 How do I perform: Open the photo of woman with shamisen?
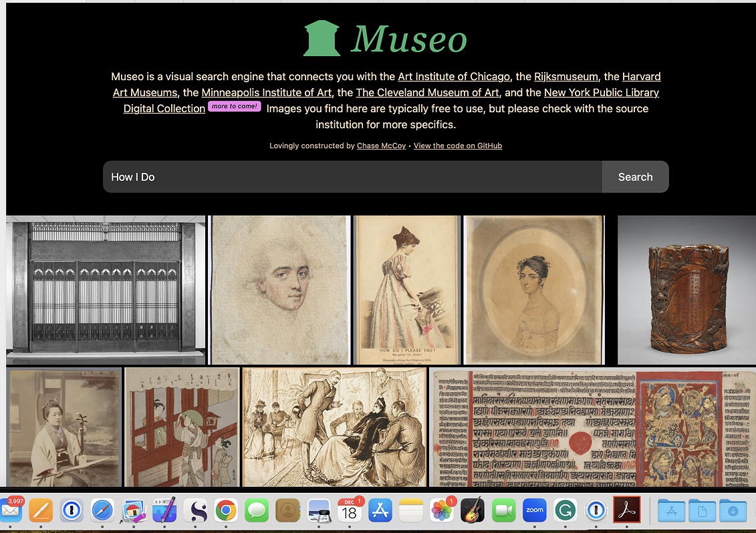pyautogui.click(x=64, y=427)
